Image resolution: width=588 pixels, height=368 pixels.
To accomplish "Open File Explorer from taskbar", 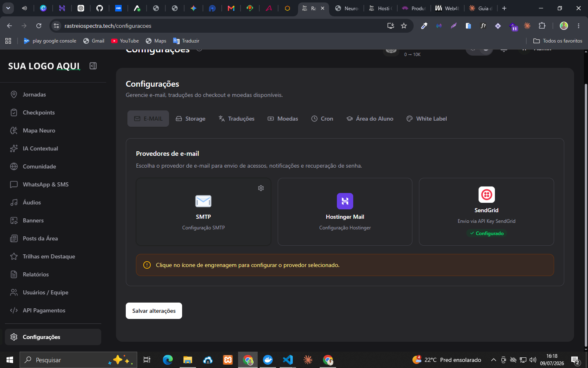I will coord(188,360).
